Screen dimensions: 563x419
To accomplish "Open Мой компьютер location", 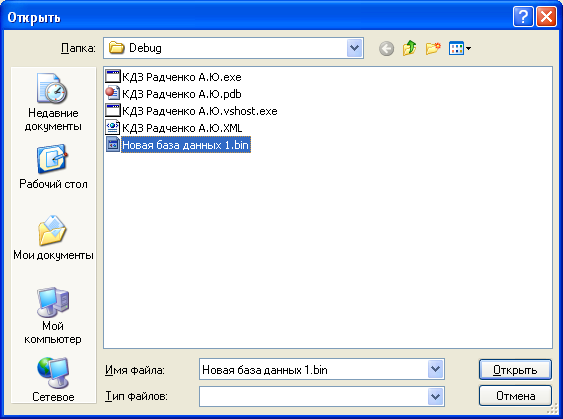I will (53, 316).
